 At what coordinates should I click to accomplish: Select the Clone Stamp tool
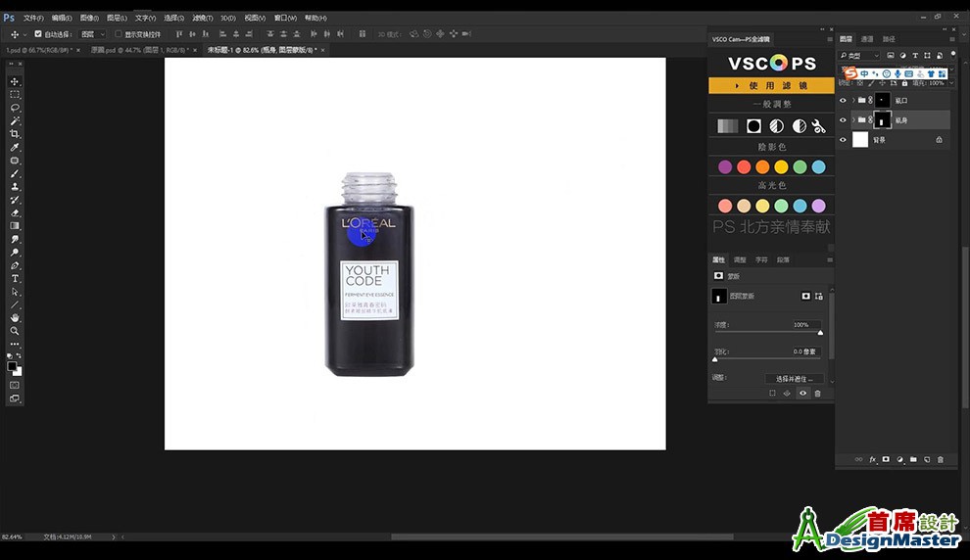point(15,187)
